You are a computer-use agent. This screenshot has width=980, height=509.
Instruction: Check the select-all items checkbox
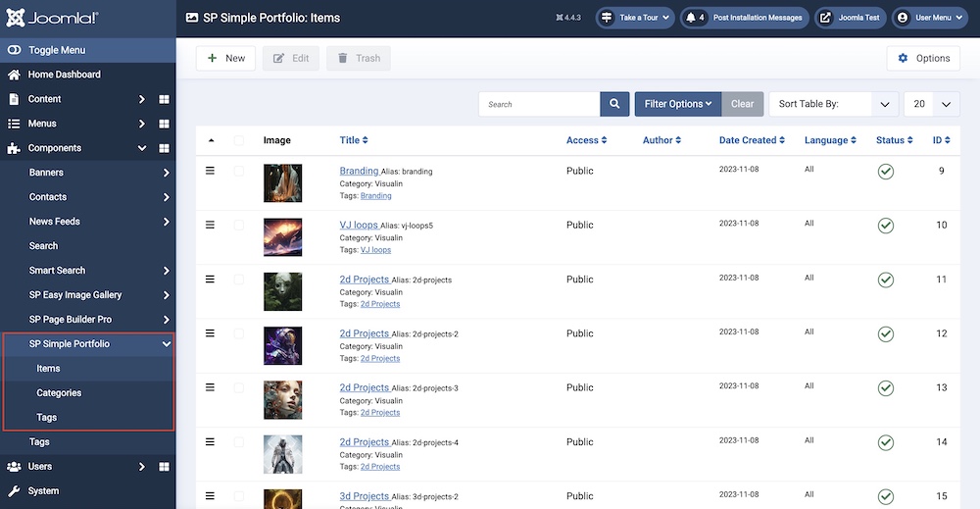(x=239, y=140)
